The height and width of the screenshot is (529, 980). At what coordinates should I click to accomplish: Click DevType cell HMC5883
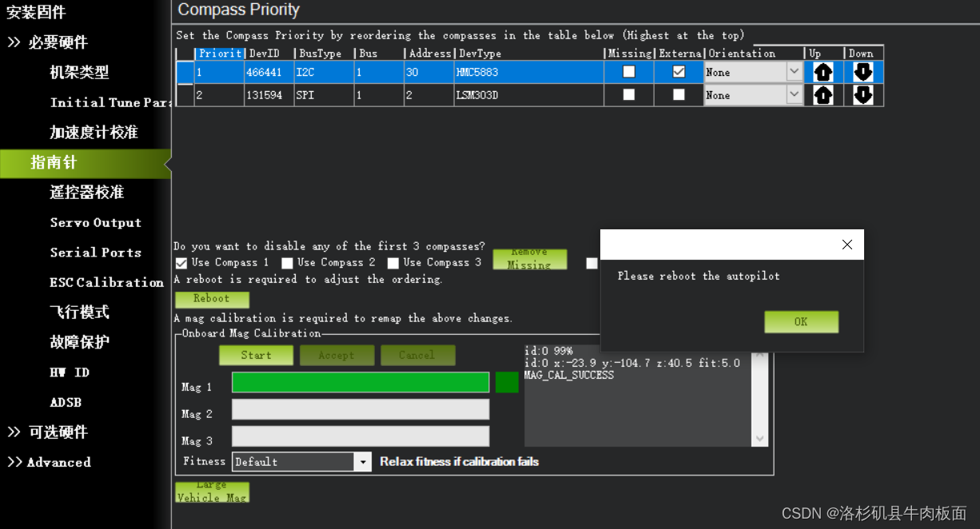529,72
